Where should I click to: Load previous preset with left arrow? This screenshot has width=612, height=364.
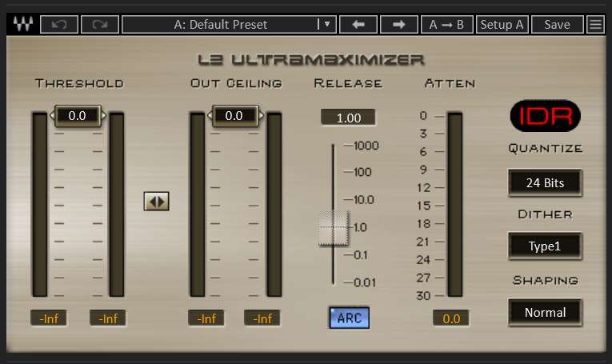pos(358,24)
